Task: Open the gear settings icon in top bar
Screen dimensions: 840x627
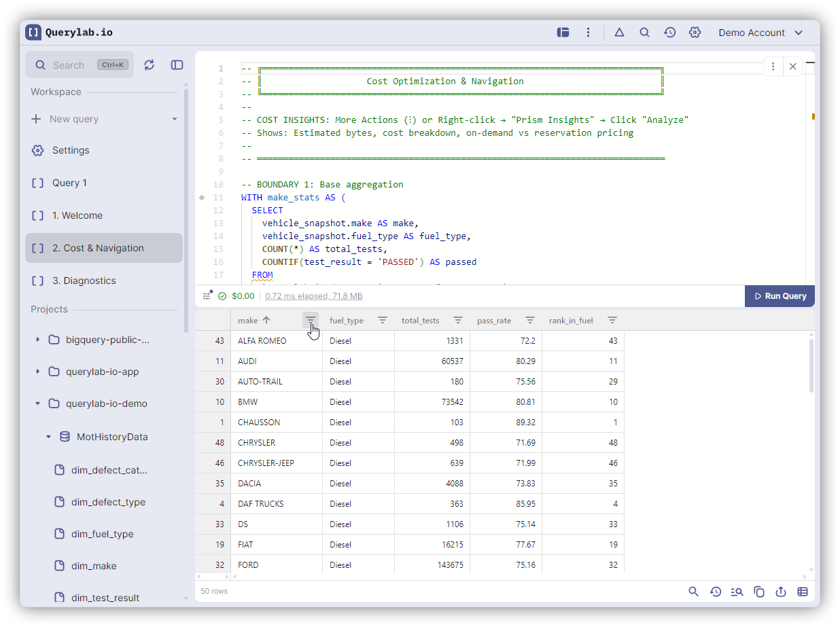Action: (695, 33)
